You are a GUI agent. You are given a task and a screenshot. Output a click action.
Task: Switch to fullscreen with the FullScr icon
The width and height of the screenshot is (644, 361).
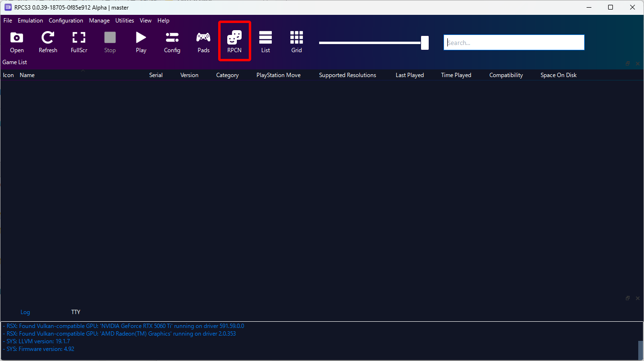(x=79, y=42)
